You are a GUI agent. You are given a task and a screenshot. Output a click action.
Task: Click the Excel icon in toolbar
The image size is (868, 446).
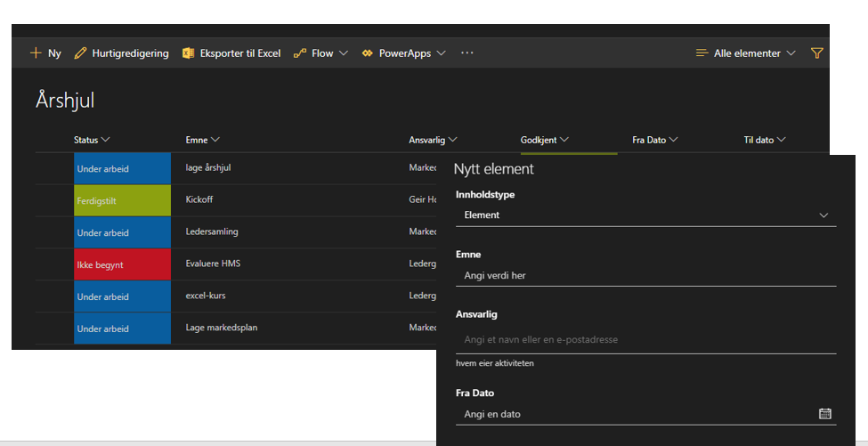188,53
